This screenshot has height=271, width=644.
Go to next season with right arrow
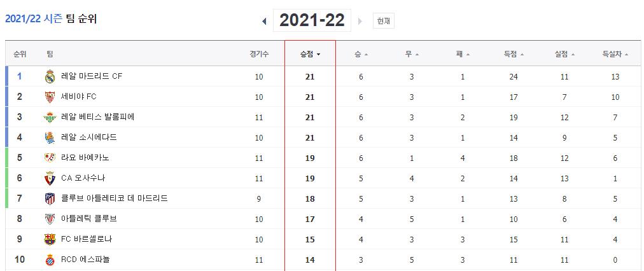tap(360, 21)
